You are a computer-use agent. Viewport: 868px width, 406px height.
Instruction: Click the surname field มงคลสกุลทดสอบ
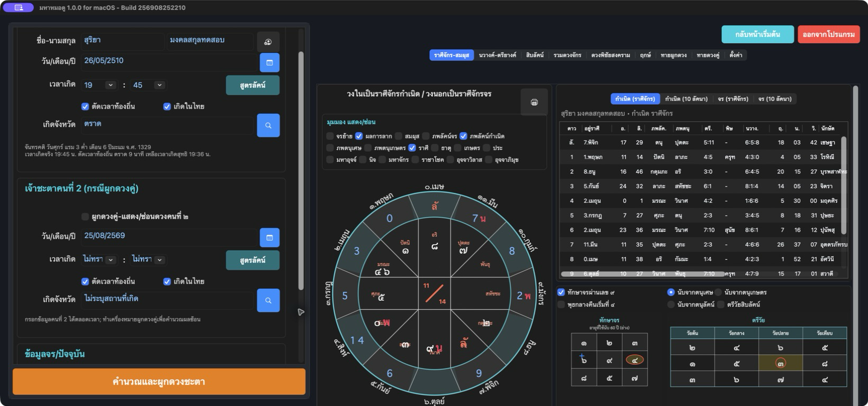click(x=210, y=41)
